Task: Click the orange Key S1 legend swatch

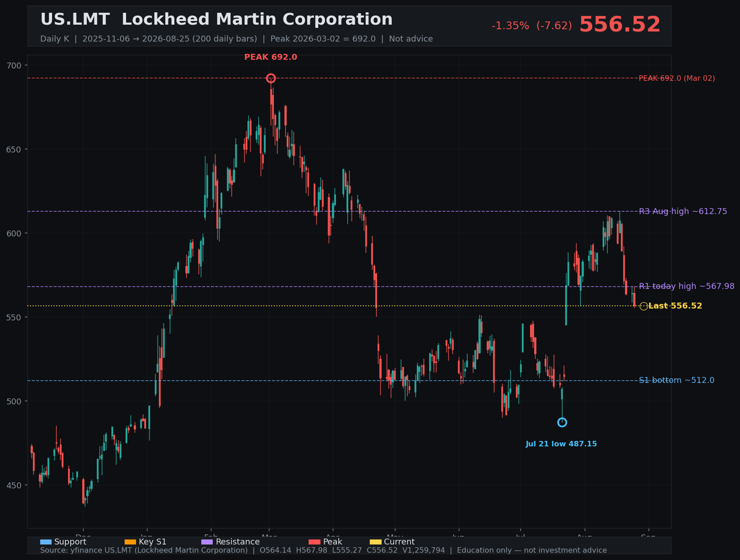Action: (130, 542)
